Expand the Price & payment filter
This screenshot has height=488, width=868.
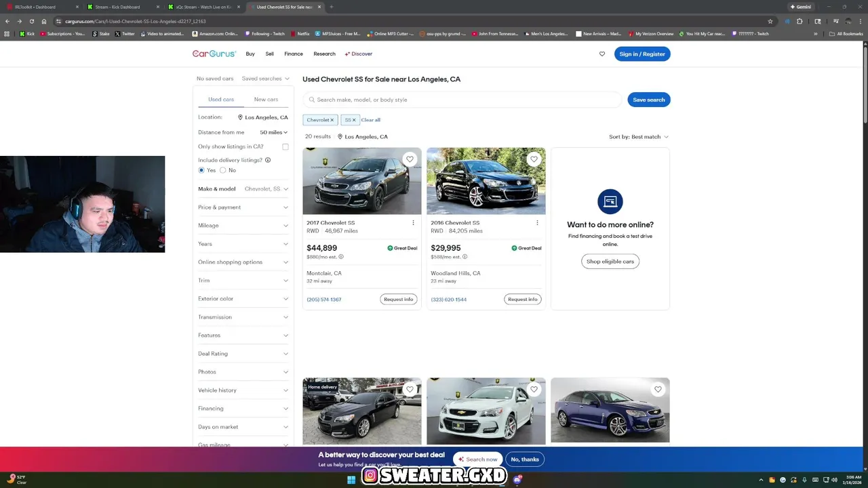pyautogui.click(x=243, y=207)
